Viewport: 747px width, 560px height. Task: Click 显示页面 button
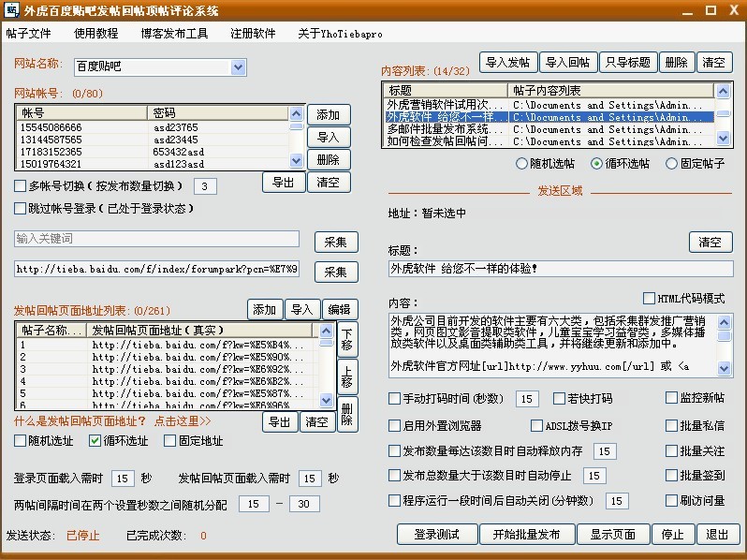pyautogui.click(x=613, y=535)
